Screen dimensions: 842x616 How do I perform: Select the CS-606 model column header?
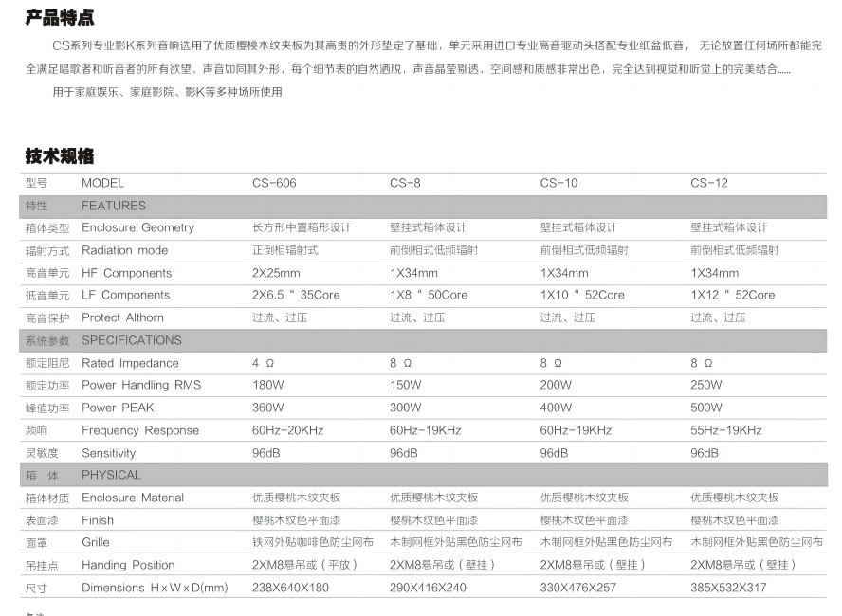point(274,183)
